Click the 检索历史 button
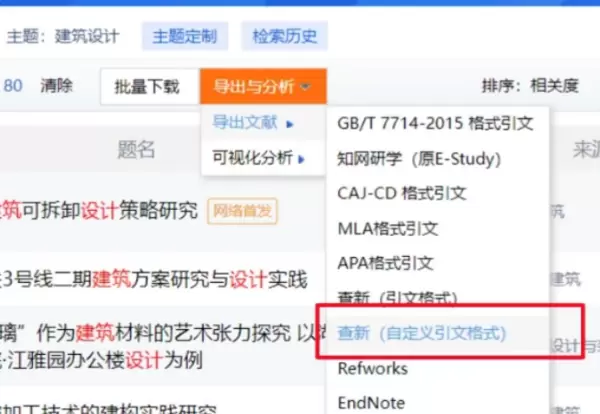 284,37
